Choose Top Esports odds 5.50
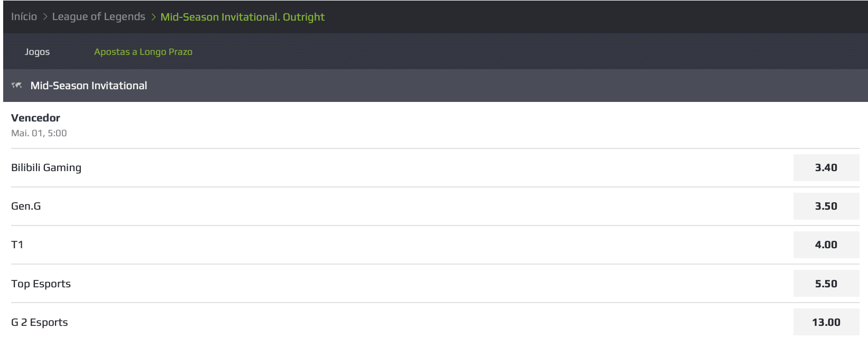 point(826,284)
